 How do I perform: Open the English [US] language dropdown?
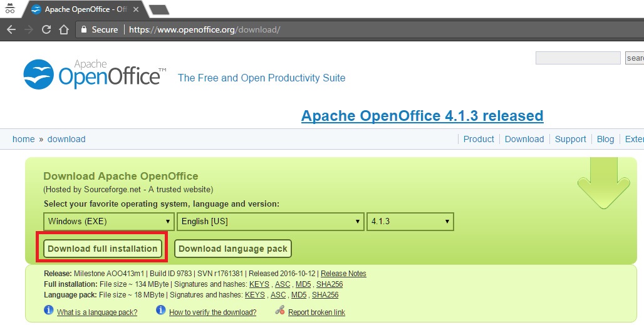point(271,222)
